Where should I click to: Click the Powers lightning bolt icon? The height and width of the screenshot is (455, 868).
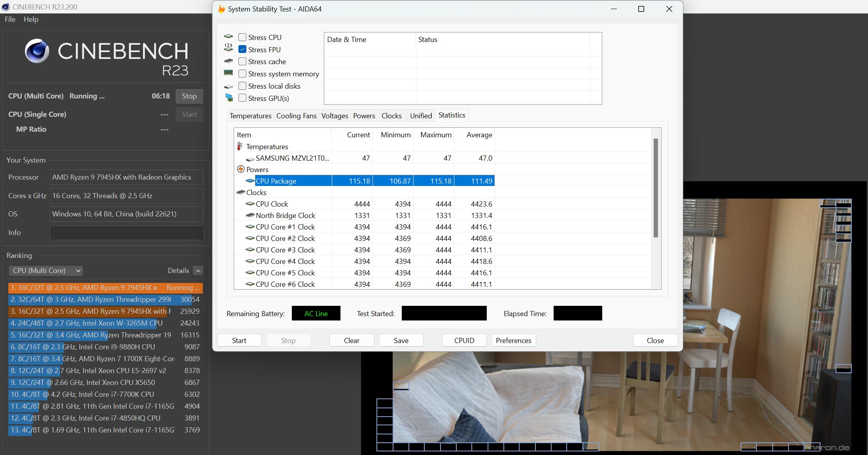coord(240,169)
